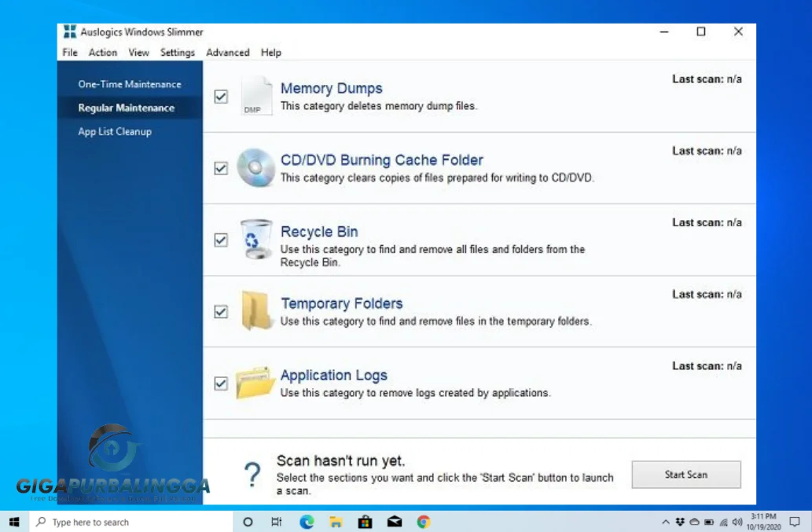Click the CD/DVD disc icon
Screen dimensions: 812x532
[x=254, y=167]
